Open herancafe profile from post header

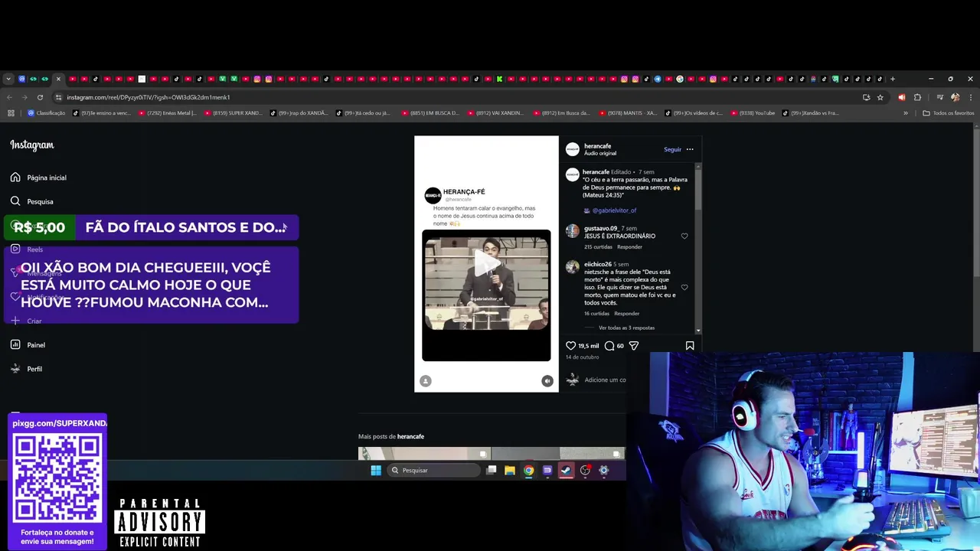pyautogui.click(x=597, y=146)
